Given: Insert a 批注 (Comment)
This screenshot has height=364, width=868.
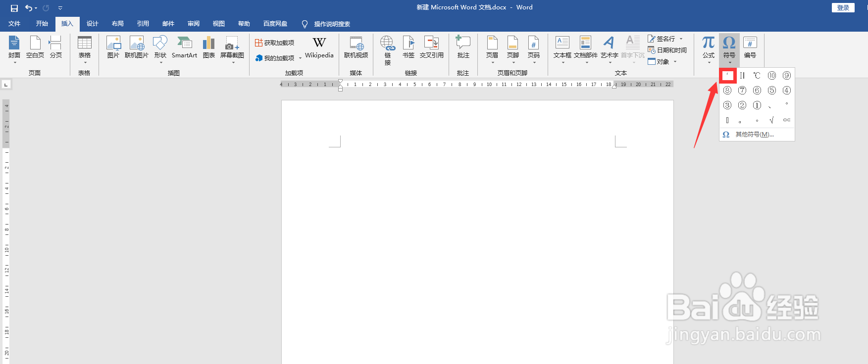Looking at the screenshot, I should click(x=463, y=47).
